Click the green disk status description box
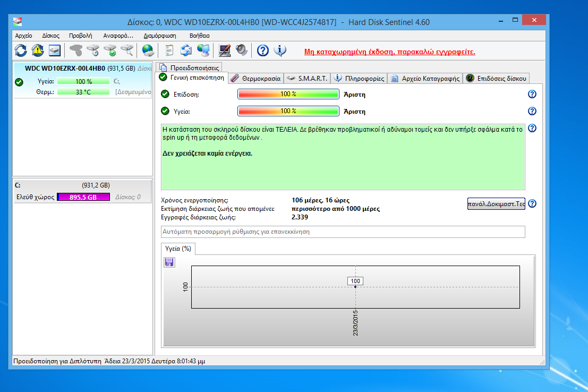The width and height of the screenshot is (588, 392). pyautogui.click(x=343, y=157)
